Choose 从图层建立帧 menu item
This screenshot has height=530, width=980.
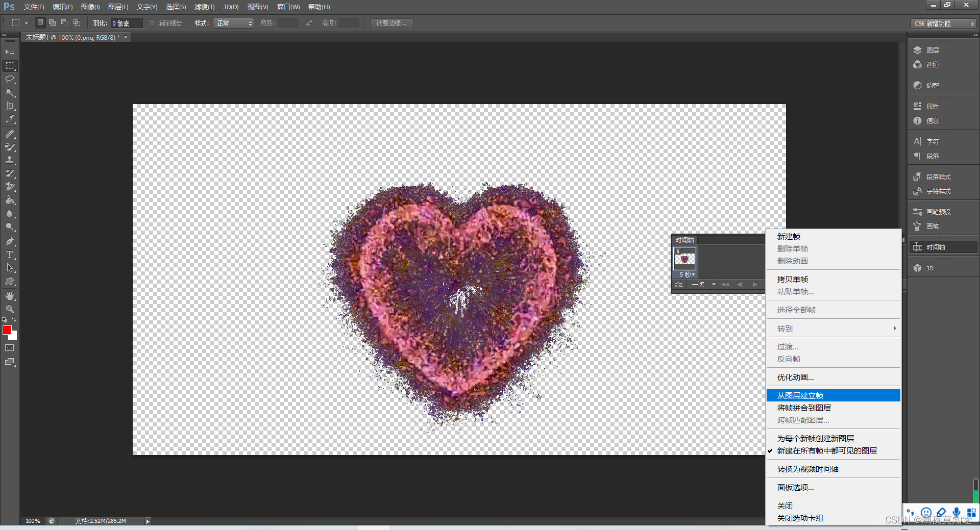833,396
